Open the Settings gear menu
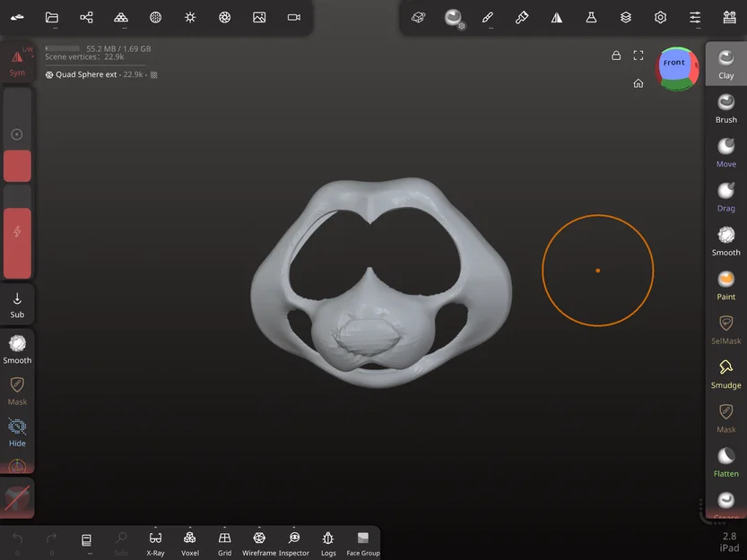The height and width of the screenshot is (560, 747). [x=660, y=18]
